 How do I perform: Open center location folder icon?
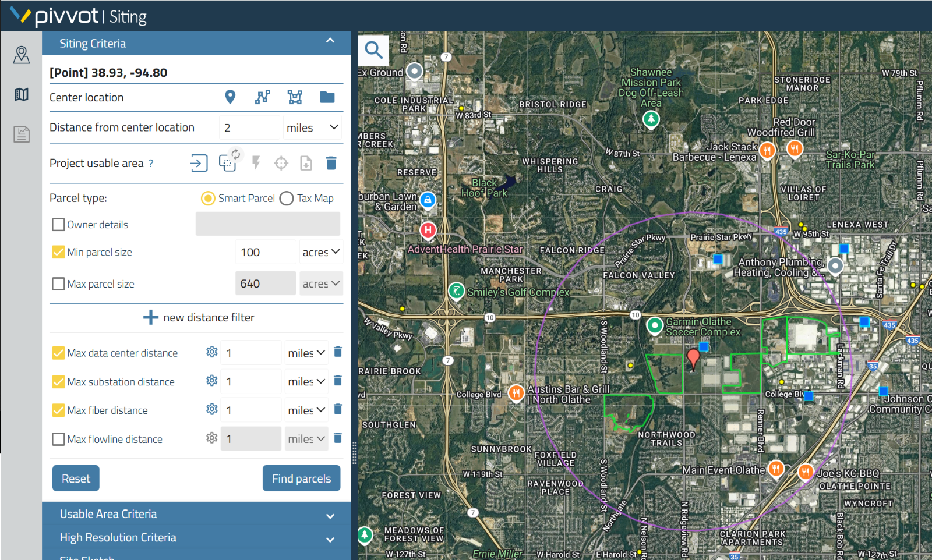point(327,97)
